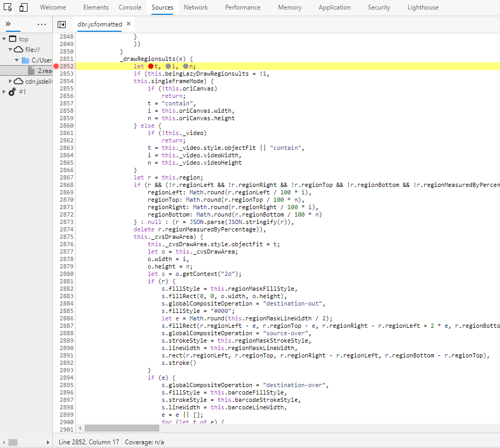Image resolution: width=500 pixels, height=448 pixels.
Task: Switch to the Network tab
Action: [196, 7]
